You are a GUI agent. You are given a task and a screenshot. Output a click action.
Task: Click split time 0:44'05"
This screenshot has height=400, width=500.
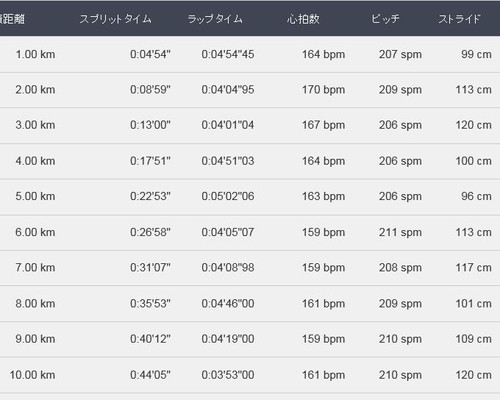(150, 375)
